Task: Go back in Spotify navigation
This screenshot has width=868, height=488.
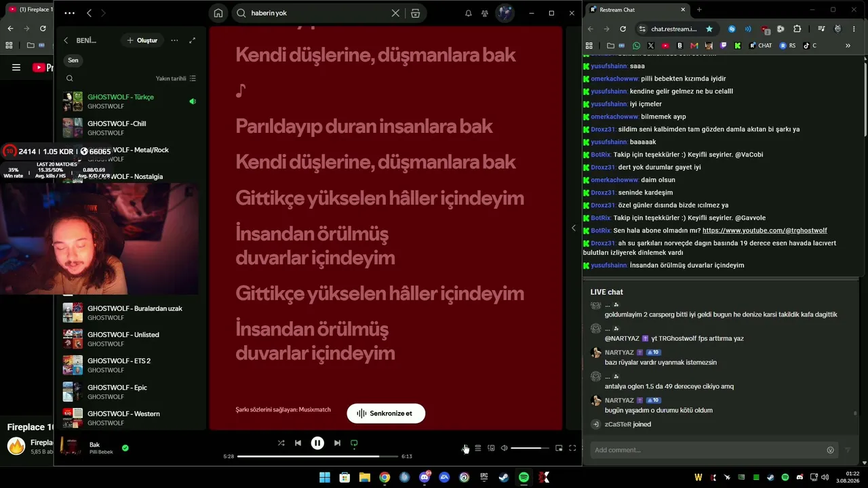Action: 90,13
